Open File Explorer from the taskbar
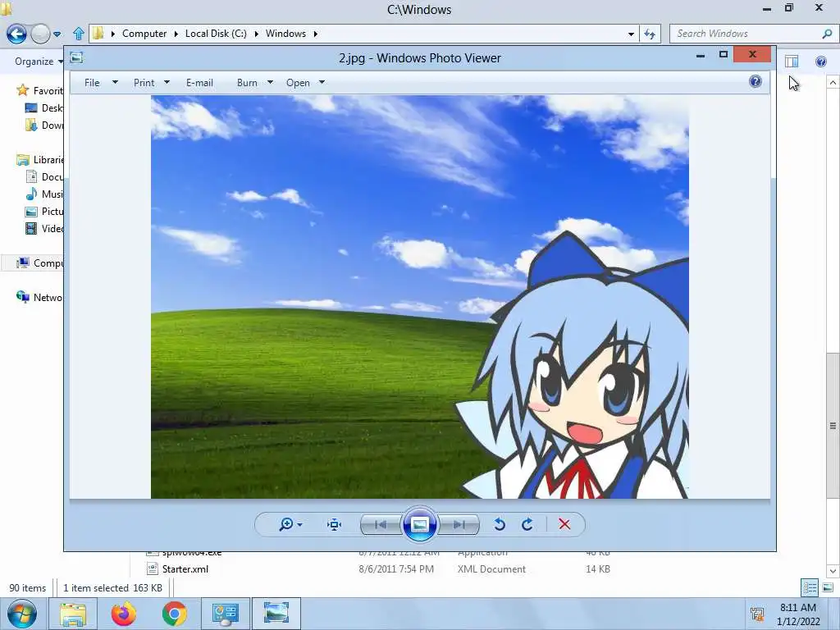Image resolution: width=840 pixels, height=630 pixels. coord(73,614)
